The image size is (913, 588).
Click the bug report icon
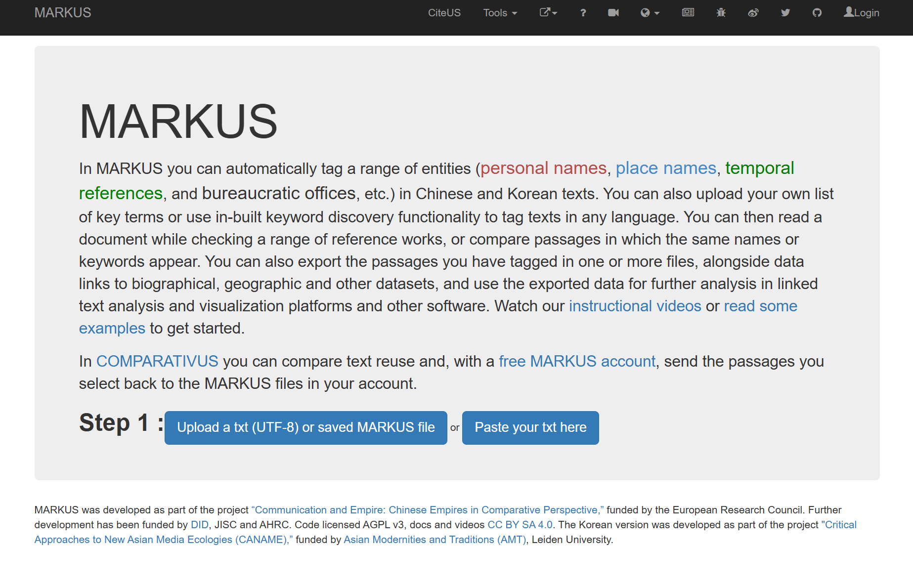(721, 13)
